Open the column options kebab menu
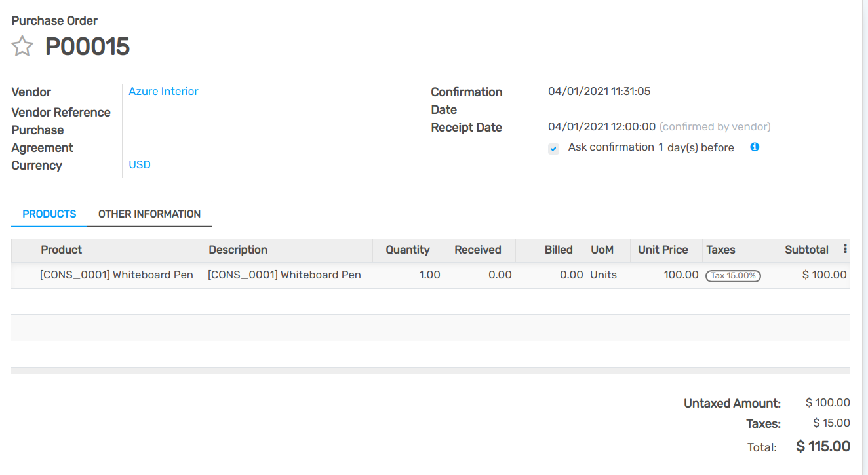The width and height of the screenshot is (868, 475). pos(844,249)
